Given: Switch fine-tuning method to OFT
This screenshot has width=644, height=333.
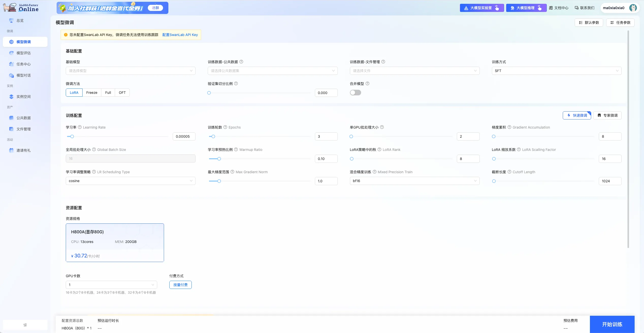Looking at the screenshot, I should point(122,92).
